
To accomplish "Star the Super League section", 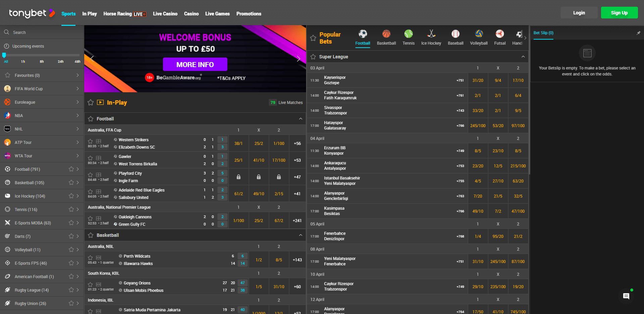I will pos(313,57).
